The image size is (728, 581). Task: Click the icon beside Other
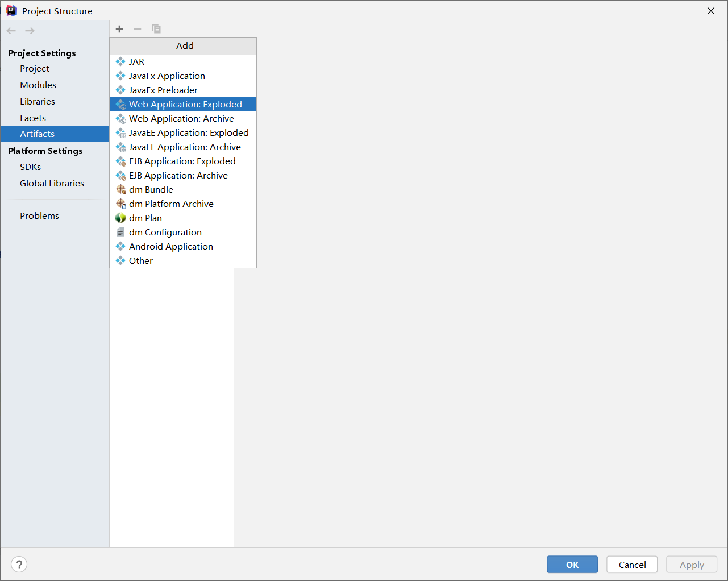[120, 260]
